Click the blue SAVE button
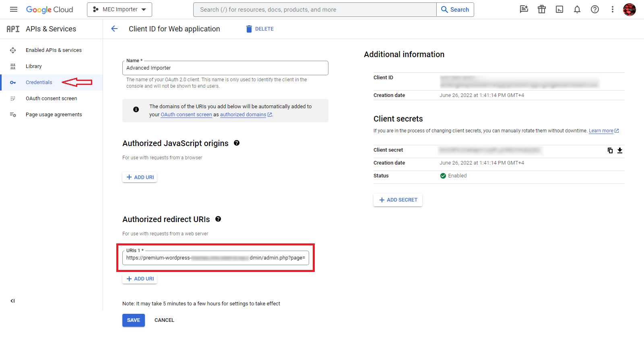This screenshot has height=346, width=644. point(134,320)
